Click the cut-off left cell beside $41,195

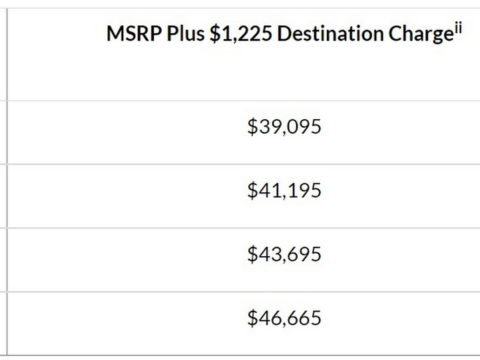pos(3,196)
